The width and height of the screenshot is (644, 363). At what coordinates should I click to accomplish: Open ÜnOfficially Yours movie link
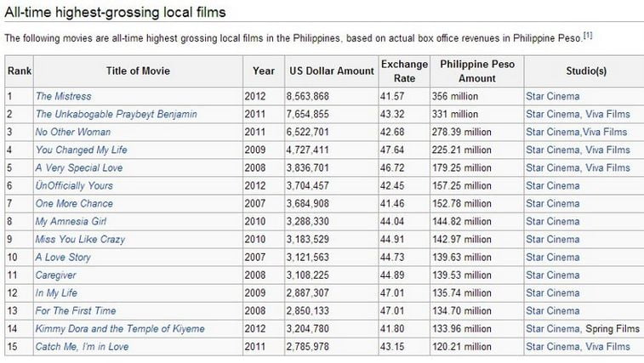tap(74, 185)
